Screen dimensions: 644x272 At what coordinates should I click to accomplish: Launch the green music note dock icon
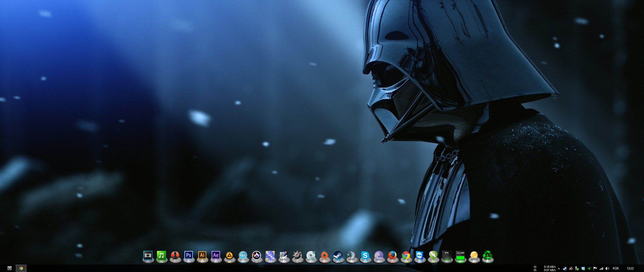[162, 256]
